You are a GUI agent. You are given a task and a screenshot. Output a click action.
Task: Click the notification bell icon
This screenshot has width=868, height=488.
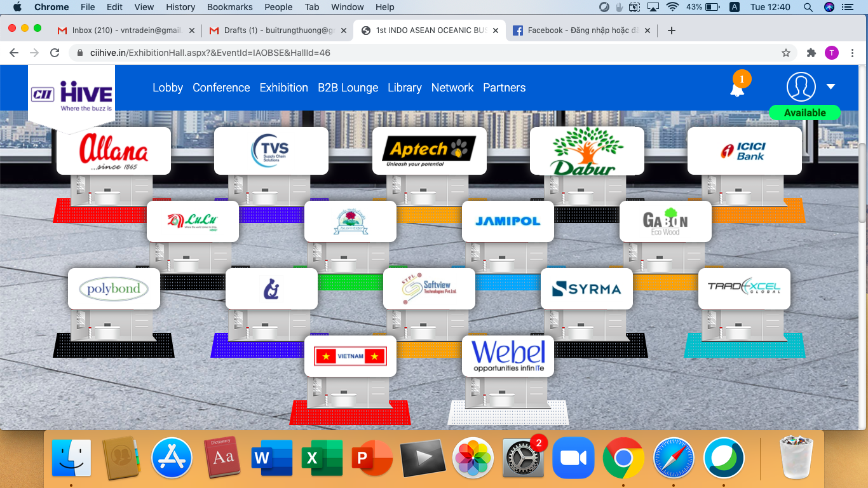click(x=737, y=88)
